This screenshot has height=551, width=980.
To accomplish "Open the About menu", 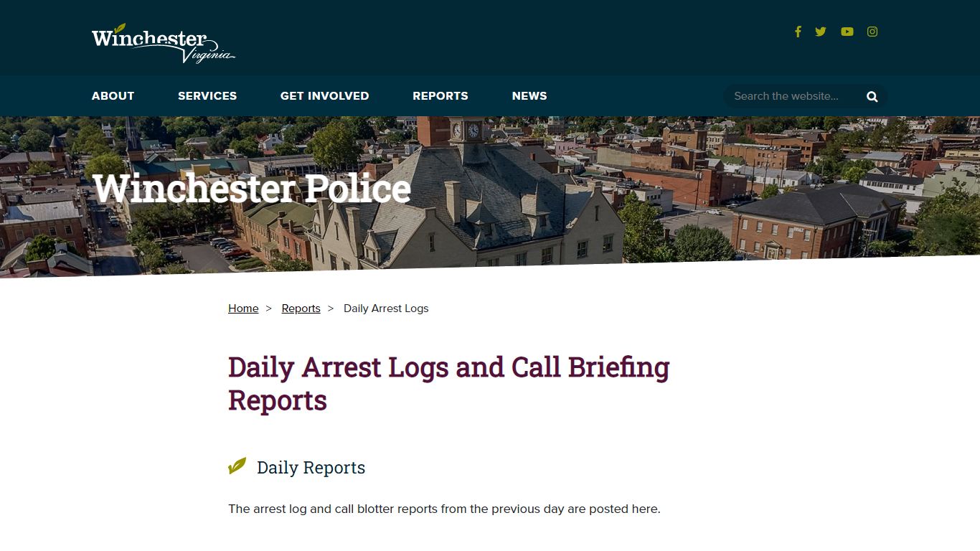I will tap(113, 96).
